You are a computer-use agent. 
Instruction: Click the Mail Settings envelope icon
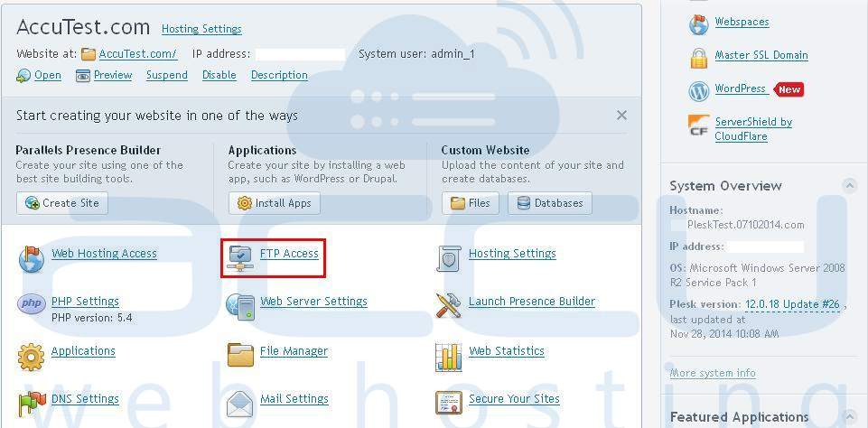240,405
